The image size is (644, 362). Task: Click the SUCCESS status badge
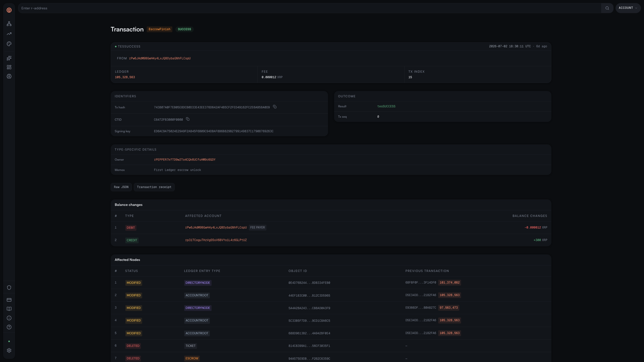click(184, 29)
